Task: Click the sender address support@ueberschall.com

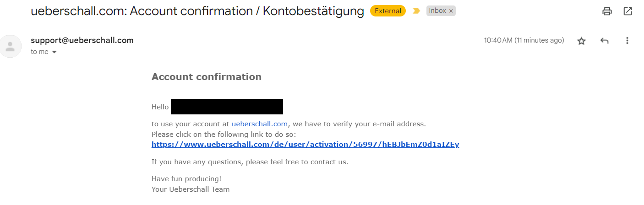Action: pos(82,40)
